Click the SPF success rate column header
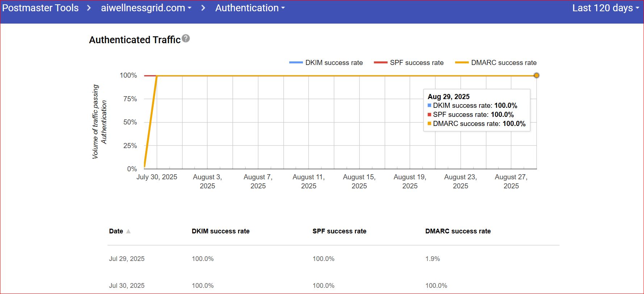Viewport: 644px width, 294px height. [x=339, y=231]
